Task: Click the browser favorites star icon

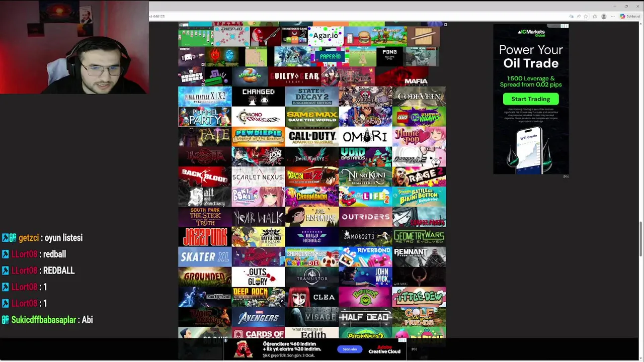Action: click(x=586, y=16)
